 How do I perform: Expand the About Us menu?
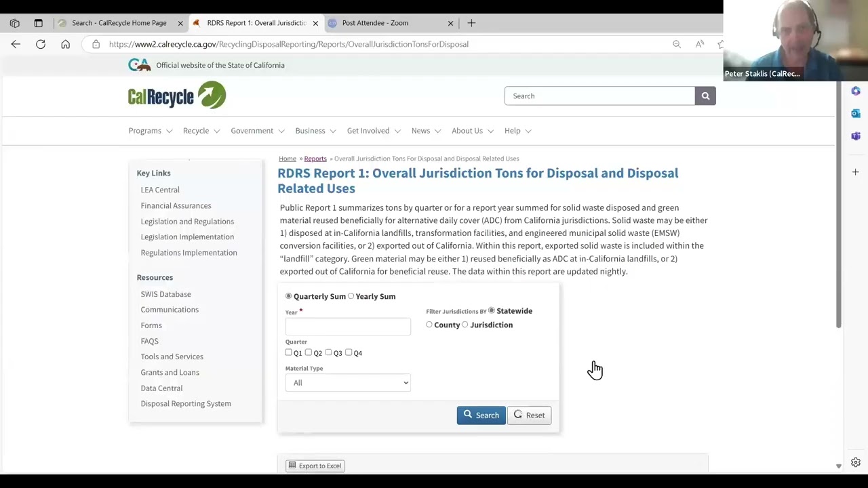point(473,131)
